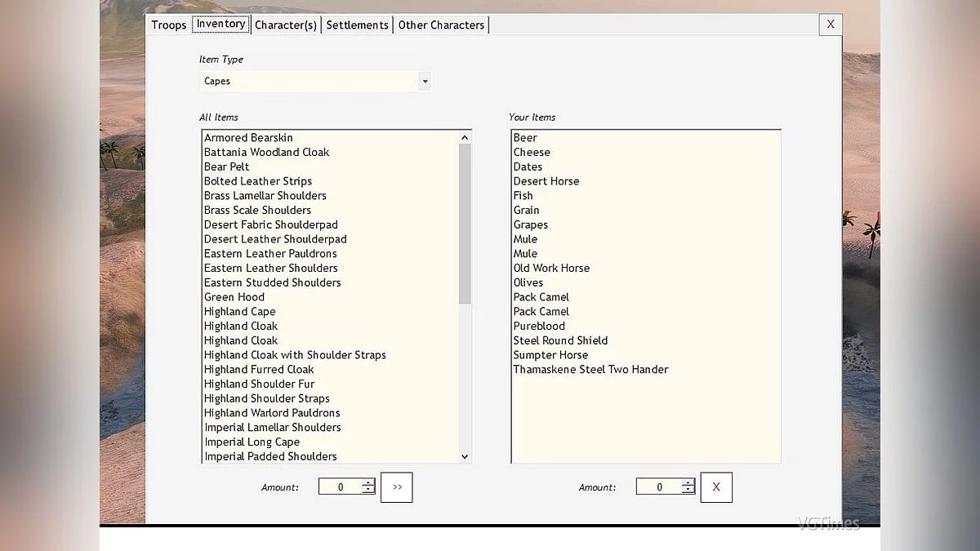
Task: Open the Character(s) tab
Action: pyautogui.click(x=286, y=25)
